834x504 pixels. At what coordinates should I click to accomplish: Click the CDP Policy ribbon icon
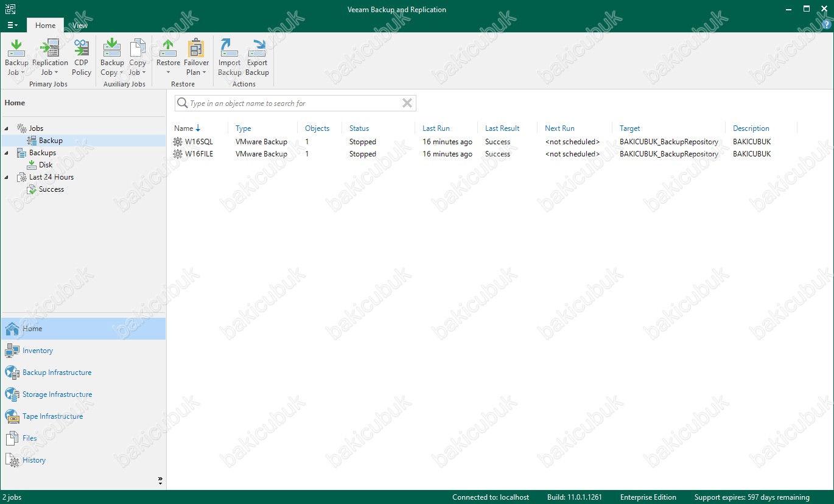click(x=82, y=48)
